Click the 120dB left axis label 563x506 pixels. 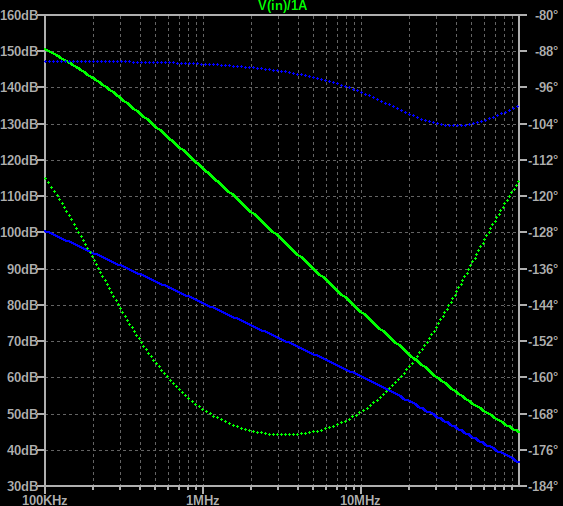tap(19, 160)
